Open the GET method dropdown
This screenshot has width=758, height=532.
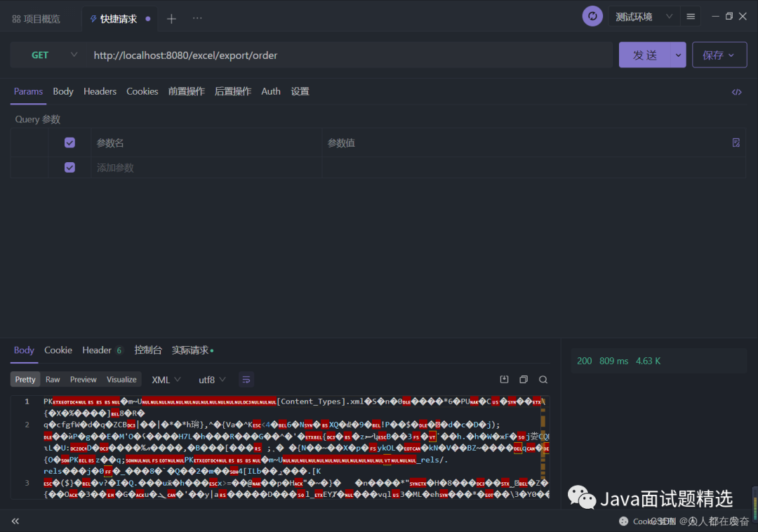pos(53,55)
